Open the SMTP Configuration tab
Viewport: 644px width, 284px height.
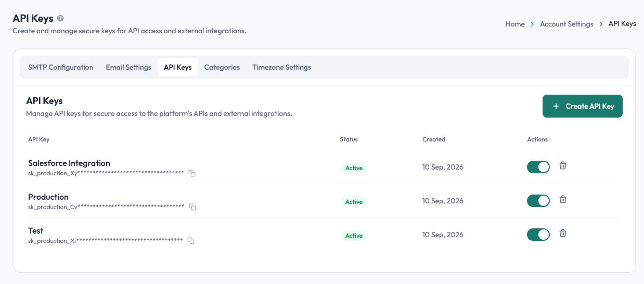point(61,67)
